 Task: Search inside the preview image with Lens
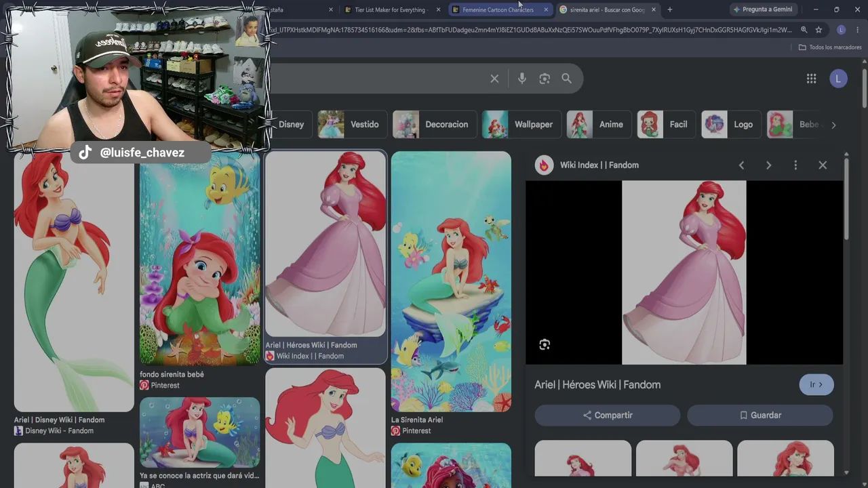tap(545, 345)
